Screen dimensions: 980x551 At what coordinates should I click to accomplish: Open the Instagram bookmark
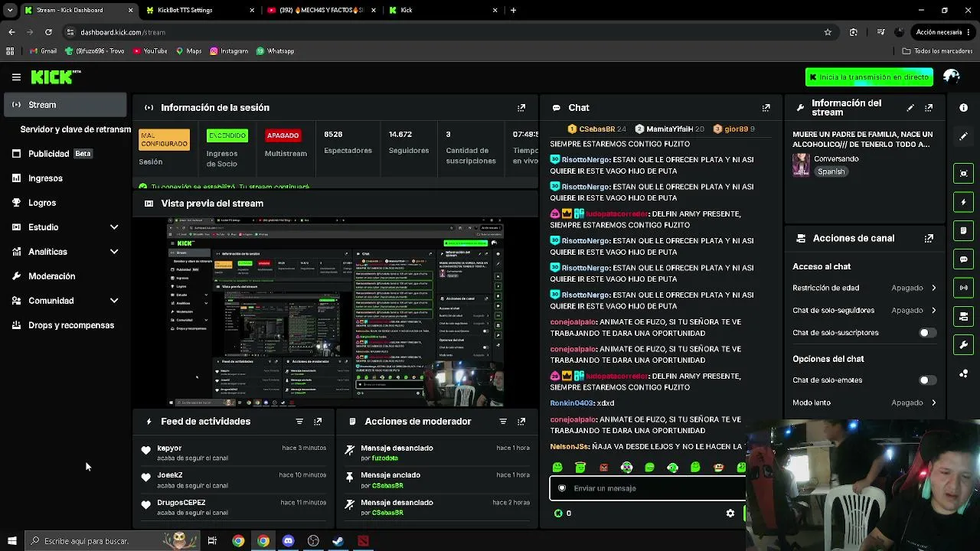pos(228,51)
